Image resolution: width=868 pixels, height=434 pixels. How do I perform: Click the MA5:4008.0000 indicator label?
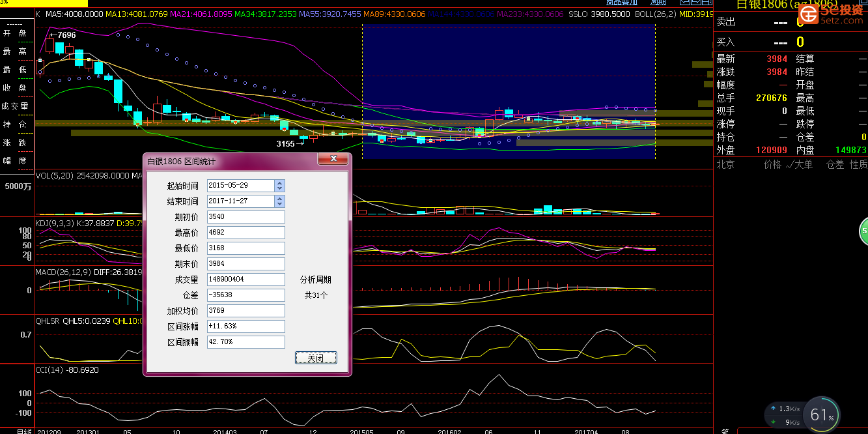(x=75, y=14)
